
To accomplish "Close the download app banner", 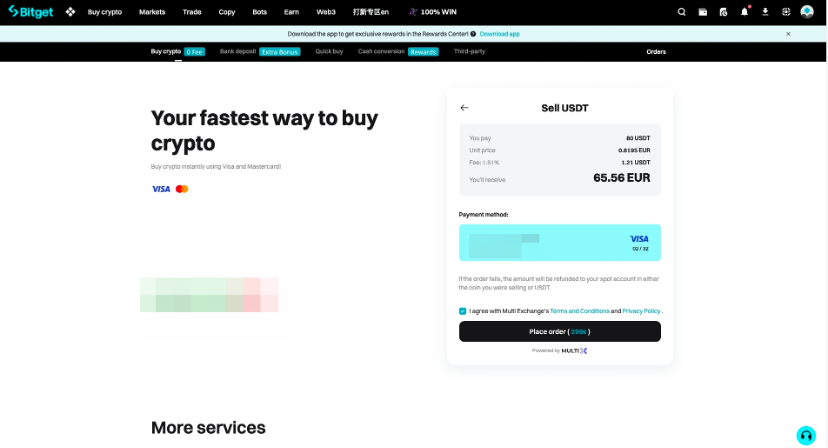I will (x=788, y=34).
